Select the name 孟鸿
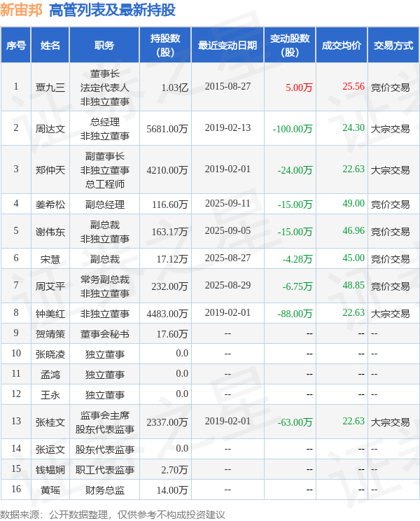420x521 pixels. click(x=50, y=375)
